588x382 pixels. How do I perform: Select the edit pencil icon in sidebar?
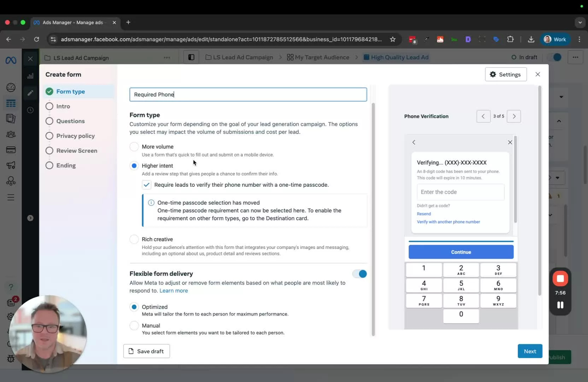[x=30, y=93]
